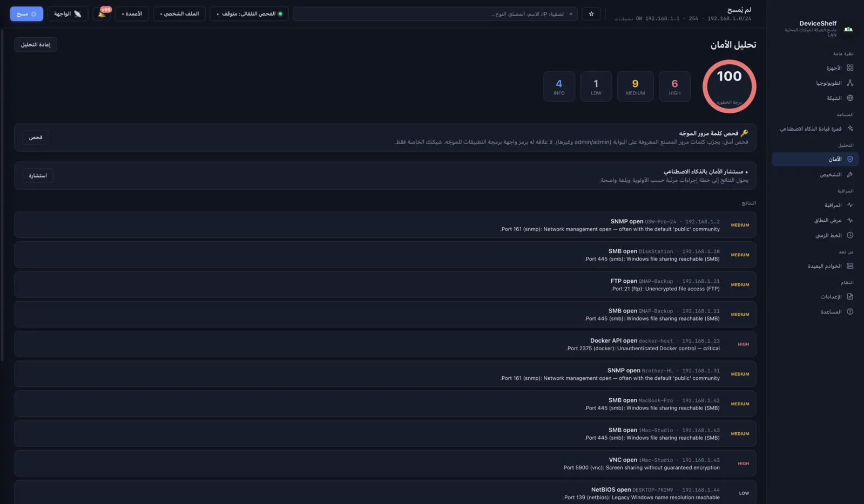Open the SMB open MacBook-Pro finding
This screenshot has width=864, height=504.
pyautogui.click(x=385, y=404)
